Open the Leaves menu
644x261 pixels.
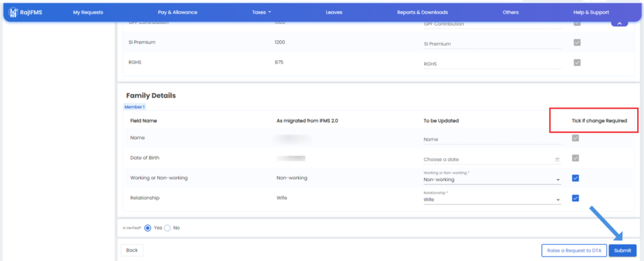tap(334, 13)
